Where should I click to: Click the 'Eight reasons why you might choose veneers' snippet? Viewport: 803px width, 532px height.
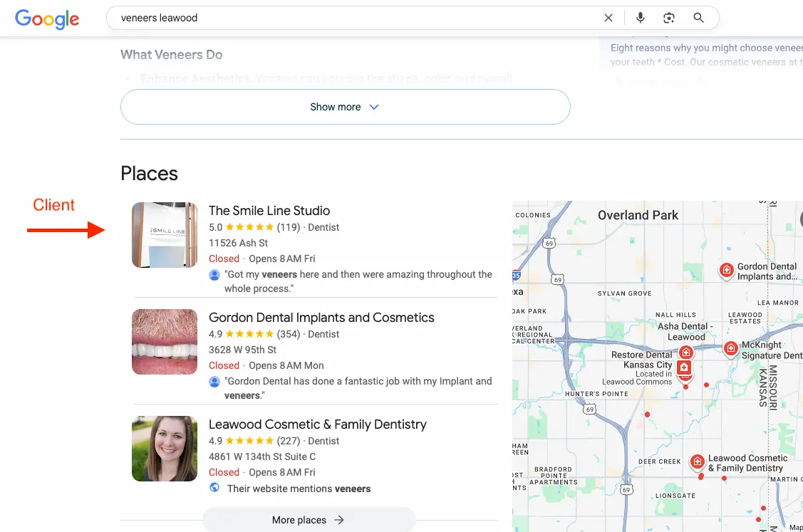pyautogui.click(x=707, y=55)
